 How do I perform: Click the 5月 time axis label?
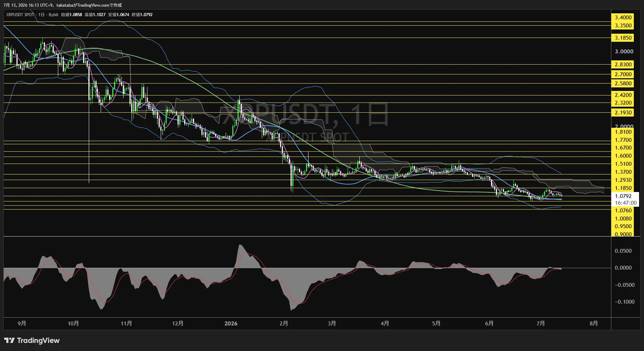point(436,323)
